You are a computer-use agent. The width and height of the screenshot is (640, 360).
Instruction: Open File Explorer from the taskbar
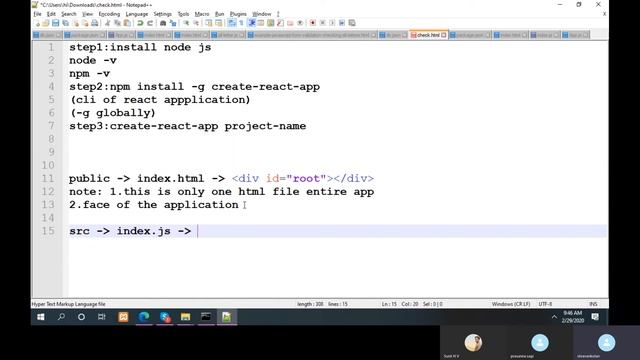point(185,317)
